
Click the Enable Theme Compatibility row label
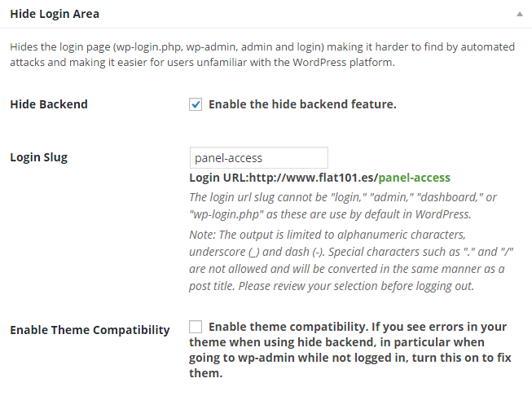(90, 330)
